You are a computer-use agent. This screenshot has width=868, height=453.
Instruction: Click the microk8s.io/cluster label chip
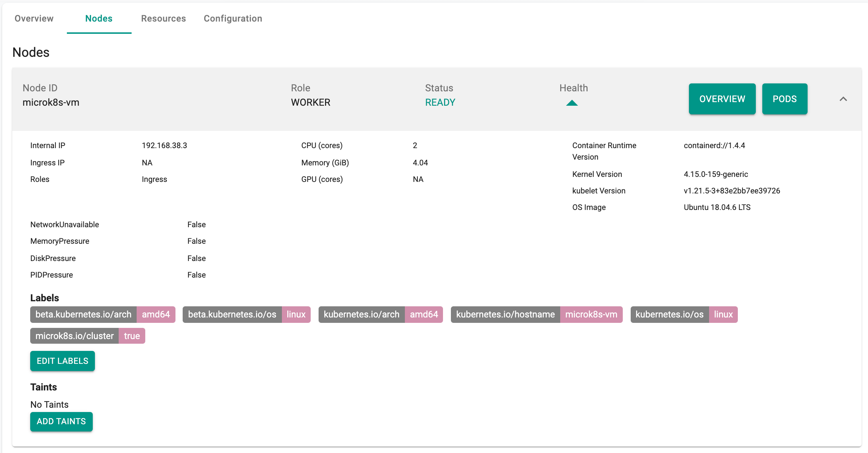coord(88,336)
